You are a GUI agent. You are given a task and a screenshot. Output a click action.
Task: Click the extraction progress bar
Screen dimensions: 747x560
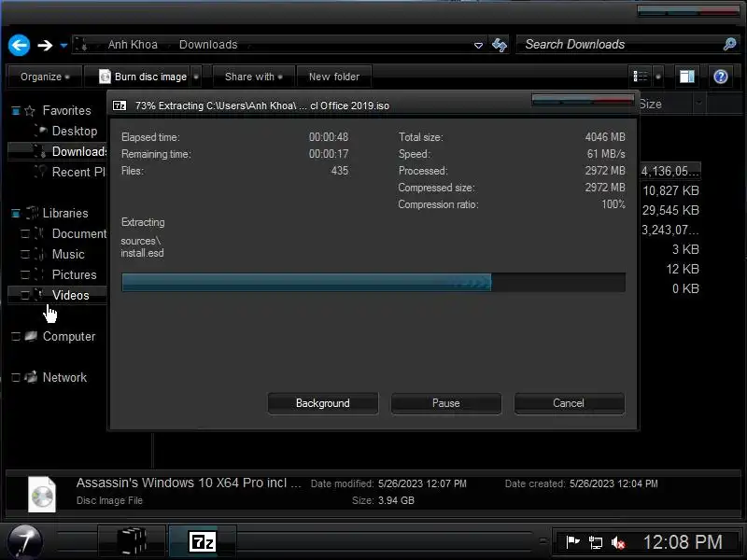point(373,283)
